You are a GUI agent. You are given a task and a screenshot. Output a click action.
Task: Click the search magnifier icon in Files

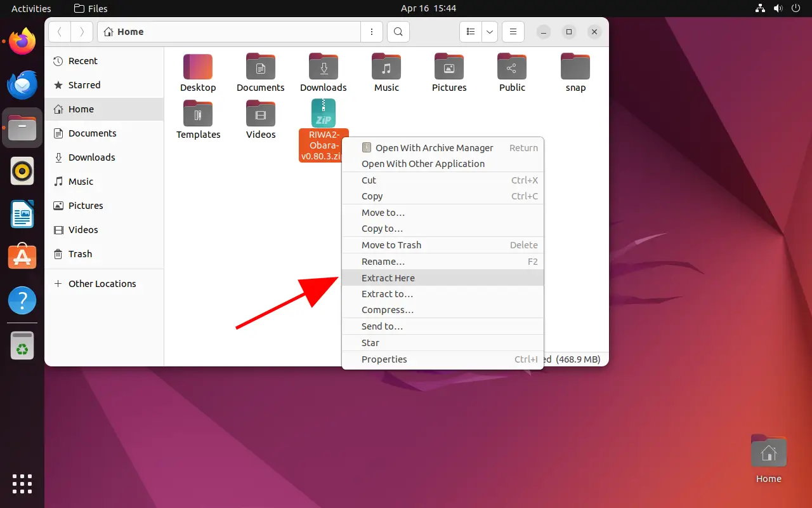tap(398, 32)
